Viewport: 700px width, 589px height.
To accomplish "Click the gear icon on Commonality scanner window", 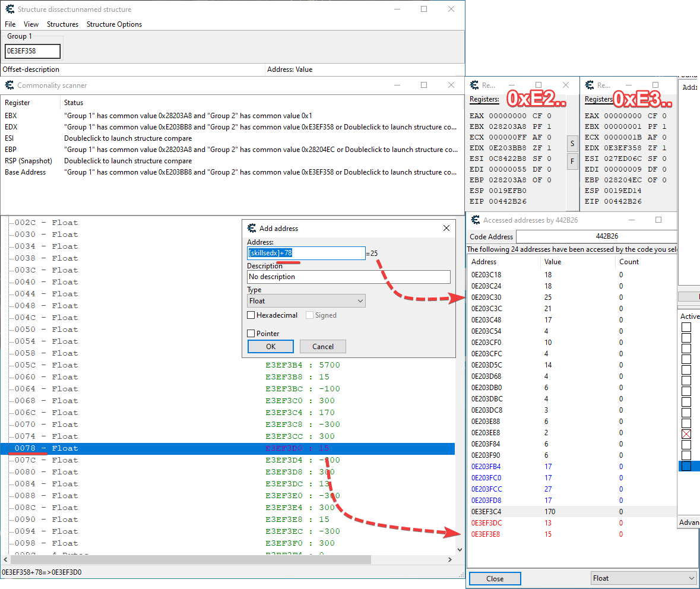I will [9, 85].
